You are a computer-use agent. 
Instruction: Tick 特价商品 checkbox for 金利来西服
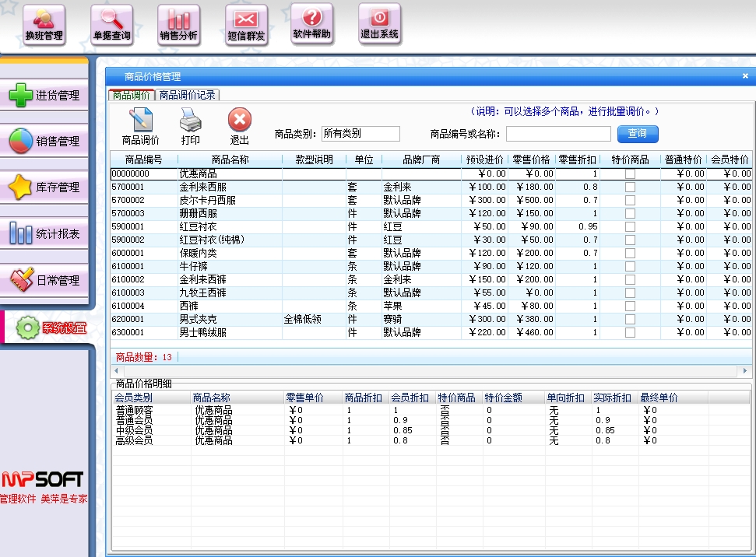tap(630, 187)
